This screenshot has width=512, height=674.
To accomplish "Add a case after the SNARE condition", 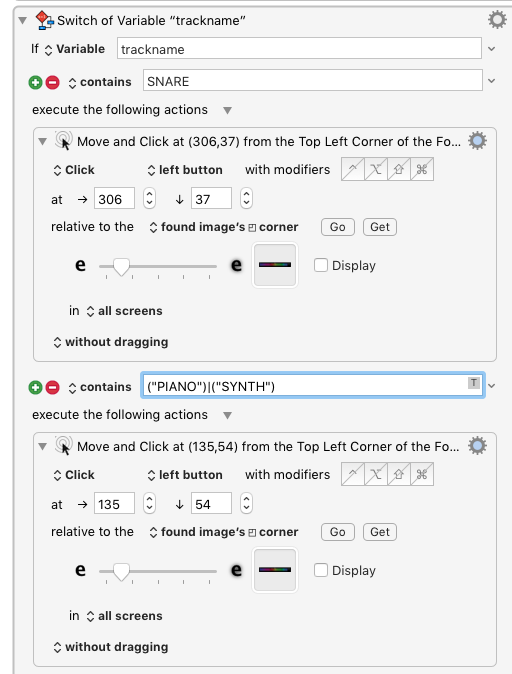I will point(36,82).
